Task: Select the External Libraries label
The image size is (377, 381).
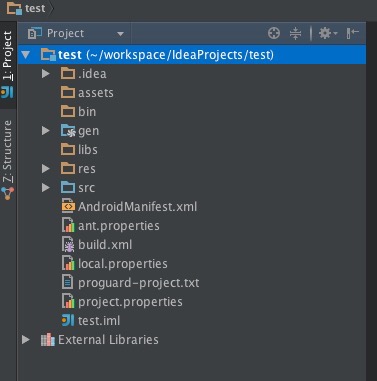Action: (x=108, y=340)
